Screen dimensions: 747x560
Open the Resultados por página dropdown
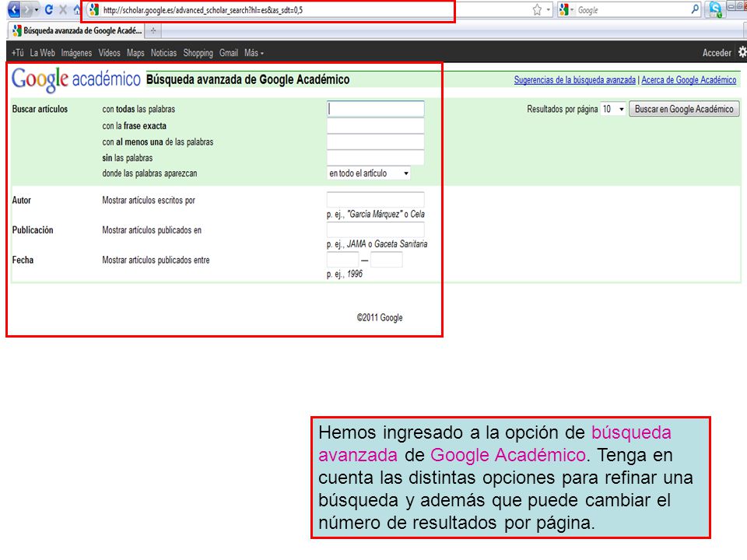coord(612,109)
